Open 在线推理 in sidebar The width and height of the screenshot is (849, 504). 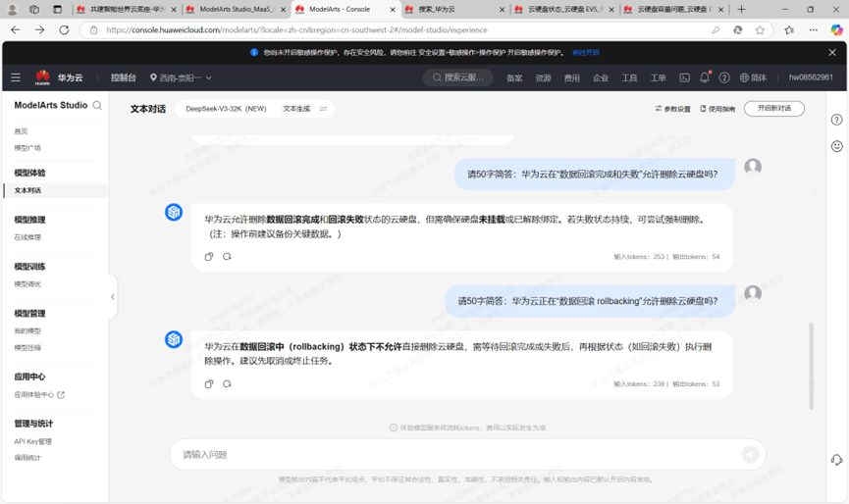[x=27, y=237]
